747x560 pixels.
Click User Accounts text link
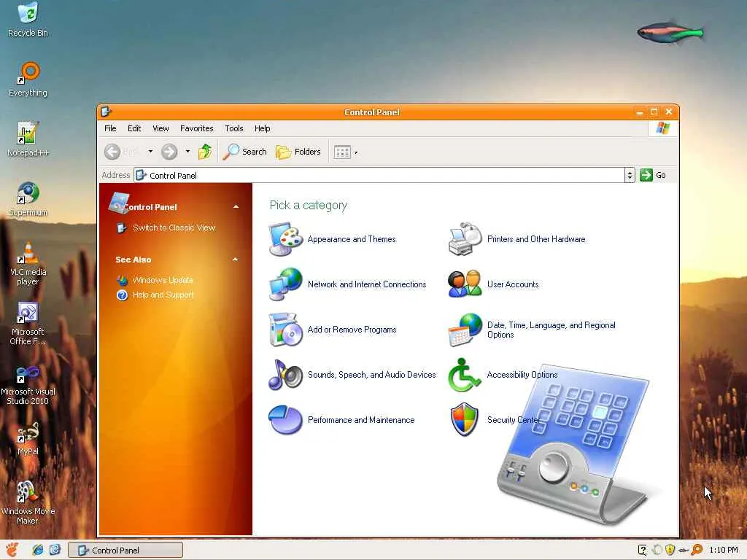[x=513, y=284]
